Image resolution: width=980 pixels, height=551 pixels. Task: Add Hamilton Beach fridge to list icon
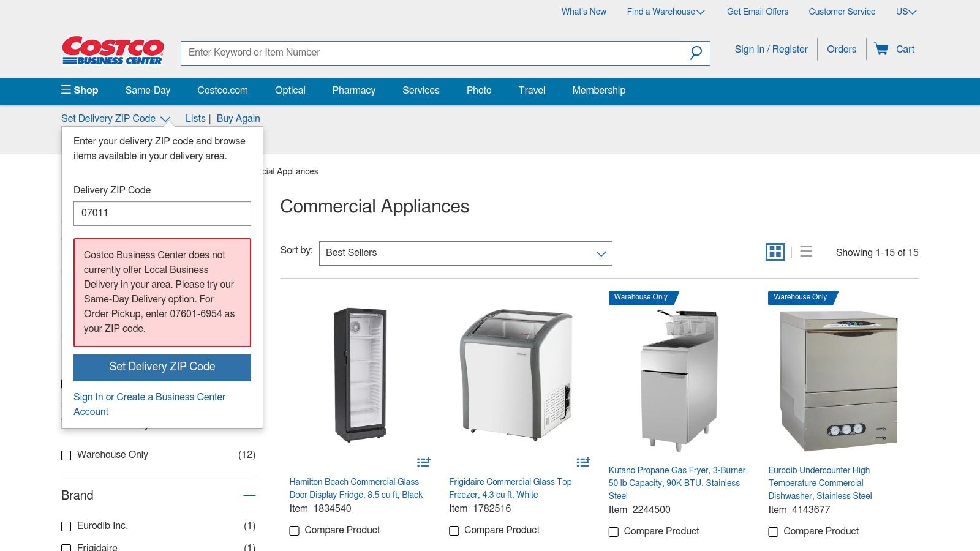click(424, 462)
